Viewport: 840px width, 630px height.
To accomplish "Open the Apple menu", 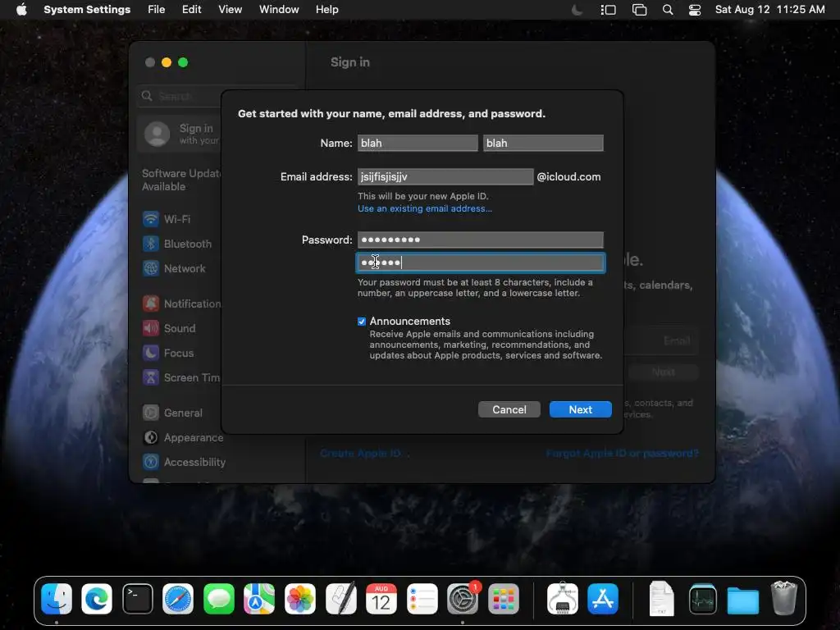I will [x=21, y=10].
